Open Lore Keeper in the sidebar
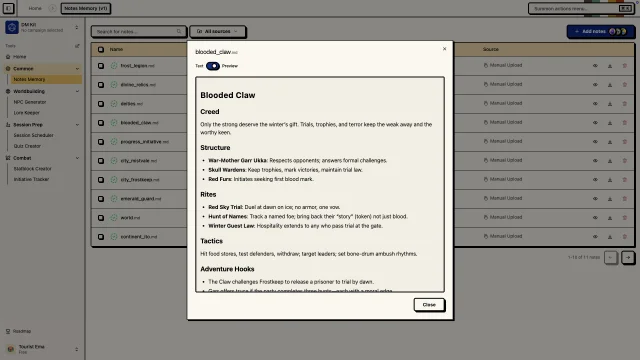 pos(27,113)
